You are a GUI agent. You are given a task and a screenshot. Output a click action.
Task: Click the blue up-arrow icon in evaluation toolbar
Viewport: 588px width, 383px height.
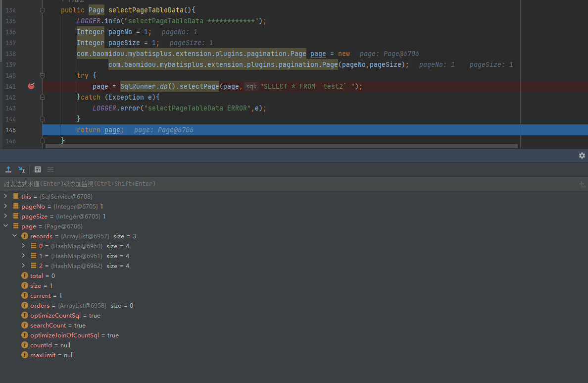point(8,169)
